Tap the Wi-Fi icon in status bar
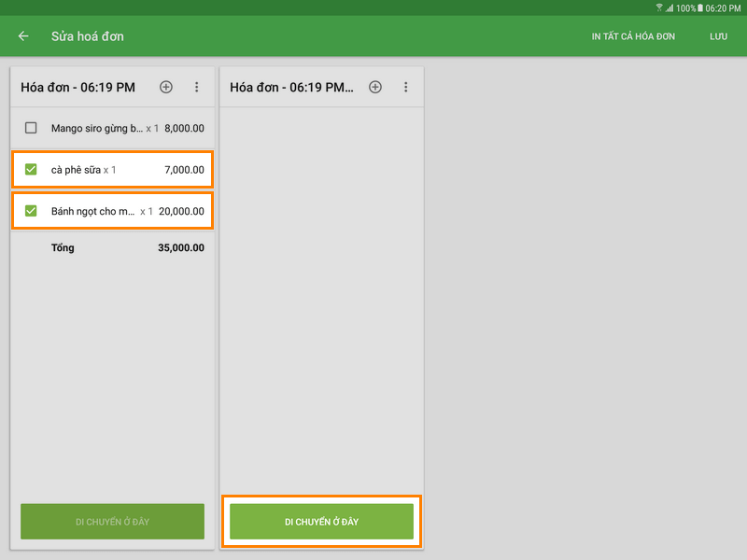 click(x=659, y=7)
